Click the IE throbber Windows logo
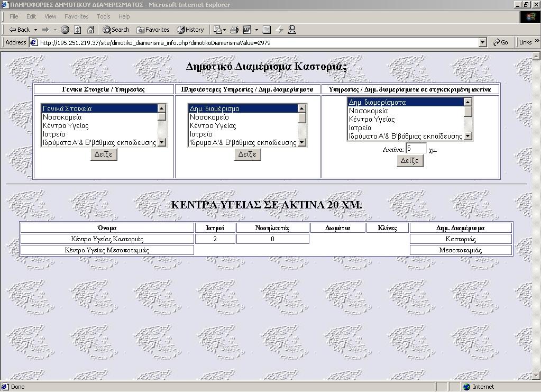Screen dimensions: 541x392 (530, 16)
